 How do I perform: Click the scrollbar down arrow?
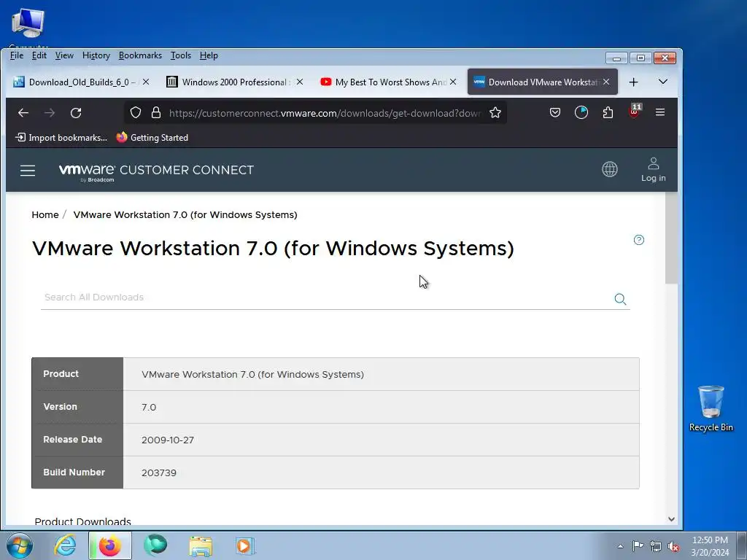point(671,519)
